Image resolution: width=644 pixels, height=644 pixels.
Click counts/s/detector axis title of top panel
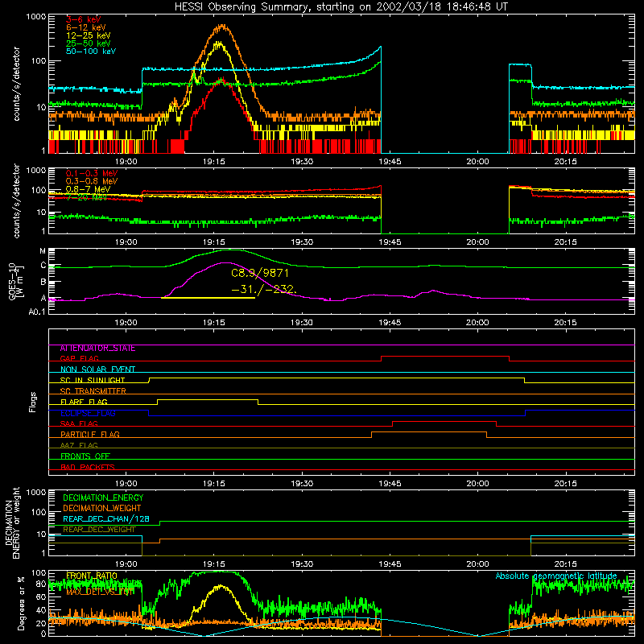16,84
